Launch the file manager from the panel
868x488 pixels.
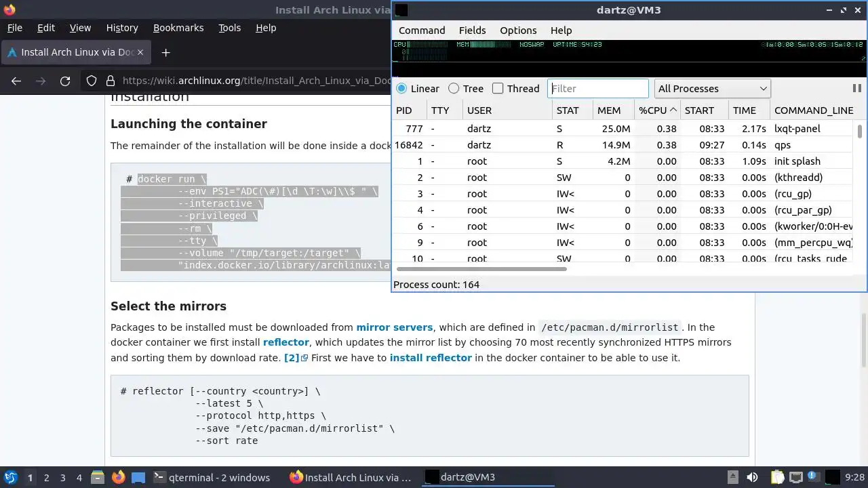[x=98, y=478]
